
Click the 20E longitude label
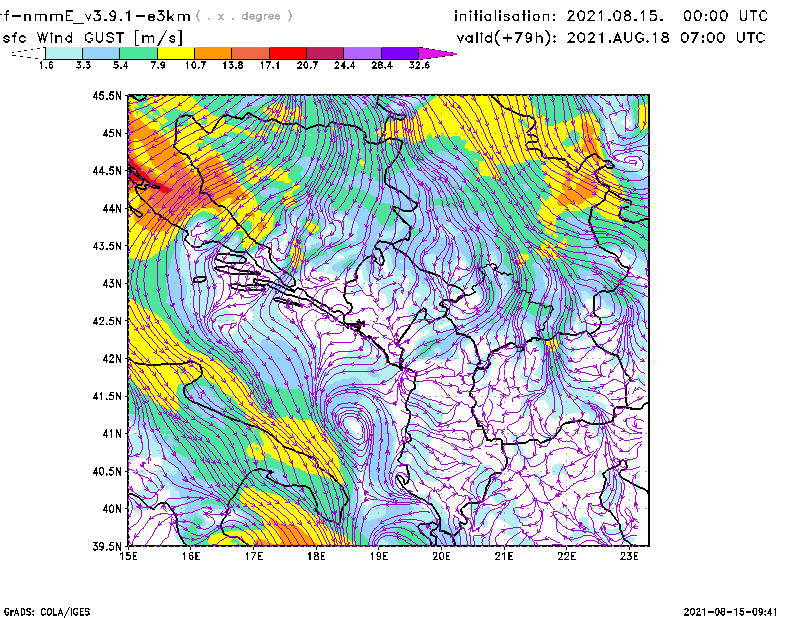tap(441, 556)
